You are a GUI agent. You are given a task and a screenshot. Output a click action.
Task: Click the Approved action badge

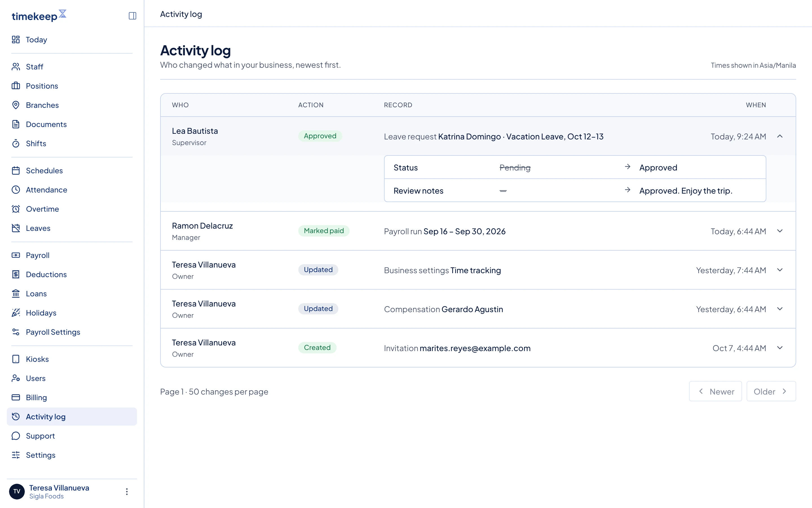point(320,136)
